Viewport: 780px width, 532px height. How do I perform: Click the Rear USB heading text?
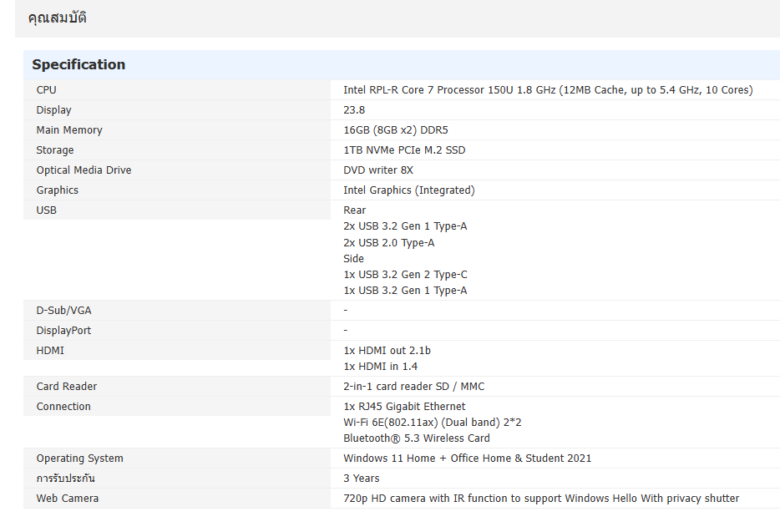354,210
